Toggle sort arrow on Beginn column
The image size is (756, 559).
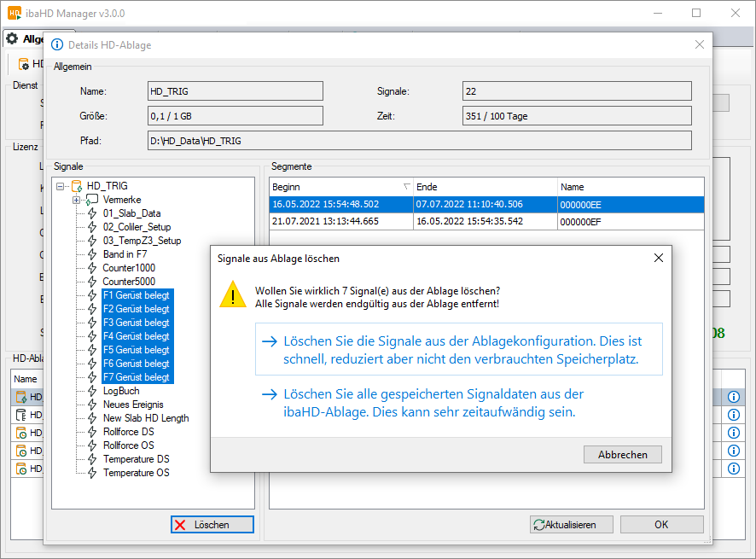coord(406,187)
